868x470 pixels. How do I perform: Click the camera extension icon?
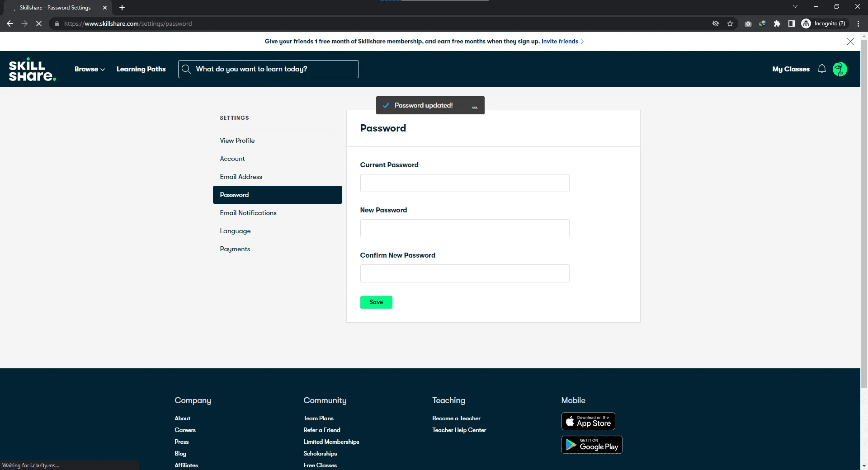[x=748, y=23]
